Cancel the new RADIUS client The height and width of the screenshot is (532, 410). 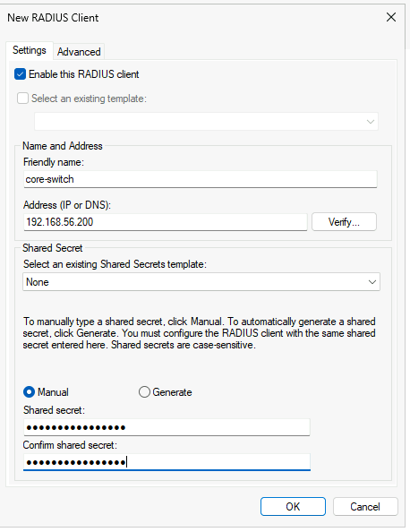(365, 507)
